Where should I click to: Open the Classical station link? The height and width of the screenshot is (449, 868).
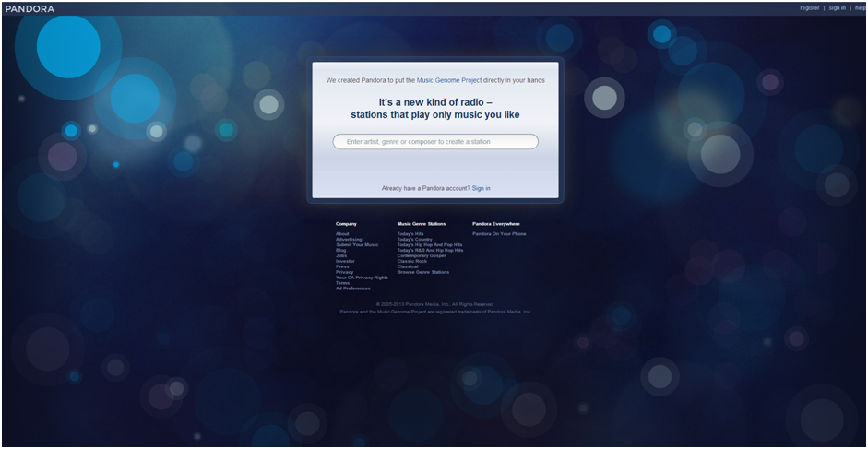coord(408,266)
